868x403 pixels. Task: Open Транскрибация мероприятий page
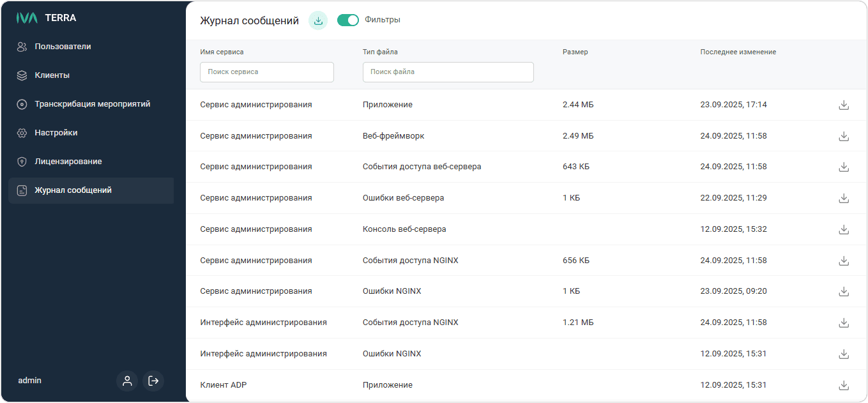click(x=92, y=104)
